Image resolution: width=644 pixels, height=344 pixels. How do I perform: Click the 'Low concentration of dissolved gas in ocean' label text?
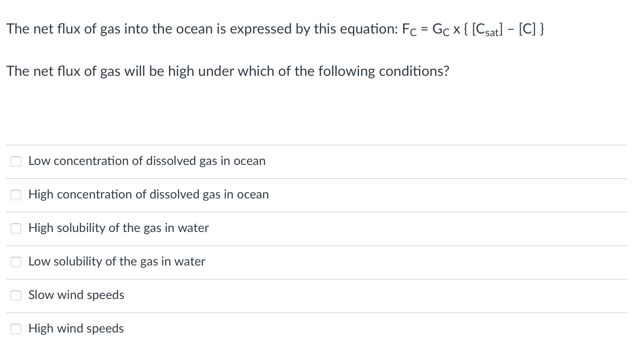[x=147, y=161]
